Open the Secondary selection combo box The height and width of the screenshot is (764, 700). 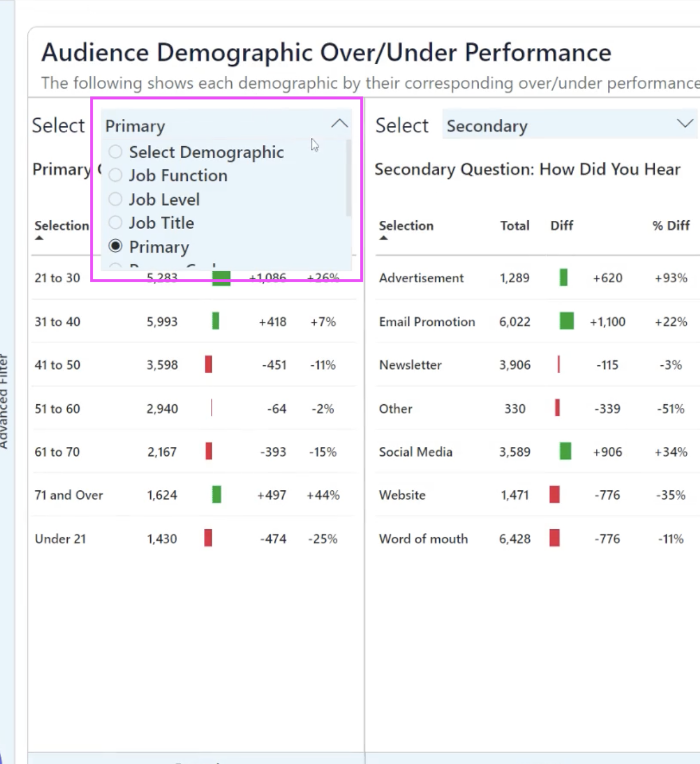556,125
